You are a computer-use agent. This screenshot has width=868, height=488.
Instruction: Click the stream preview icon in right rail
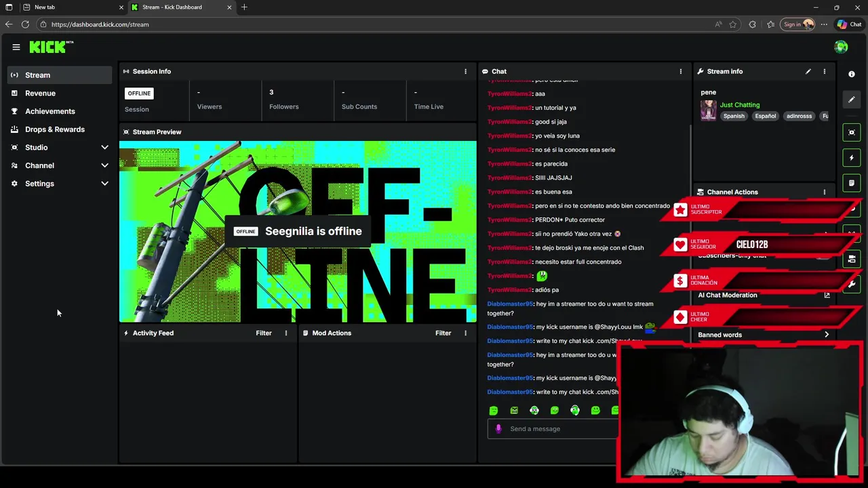click(x=852, y=132)
